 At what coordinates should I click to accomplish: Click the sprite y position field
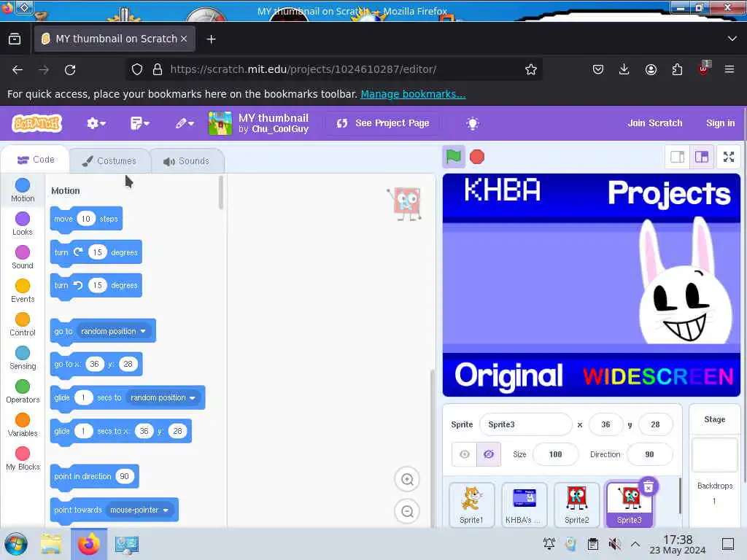pos(655,424)
